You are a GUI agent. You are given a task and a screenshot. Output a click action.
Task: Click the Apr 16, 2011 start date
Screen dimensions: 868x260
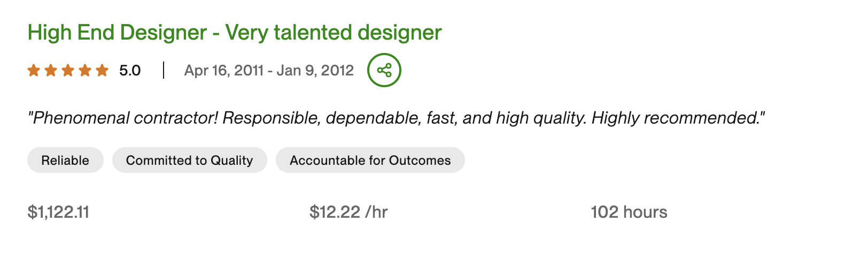click(x=224, y=70)
